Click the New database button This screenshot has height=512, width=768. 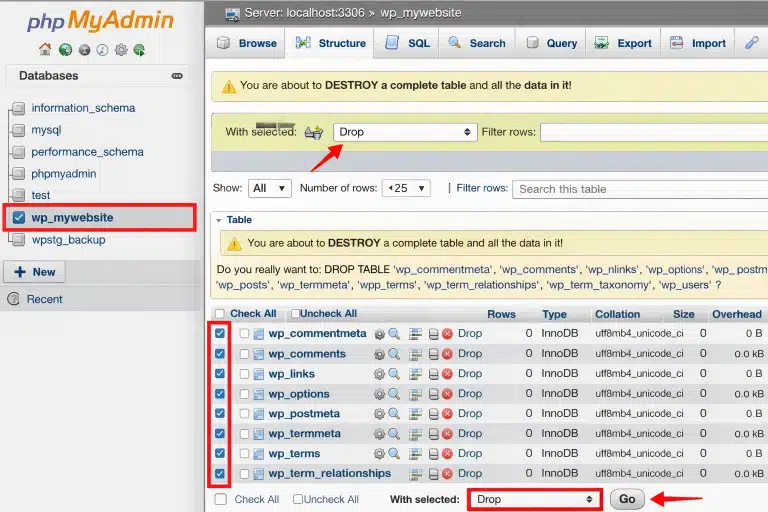pyautogui.click(x=34, y=272)
